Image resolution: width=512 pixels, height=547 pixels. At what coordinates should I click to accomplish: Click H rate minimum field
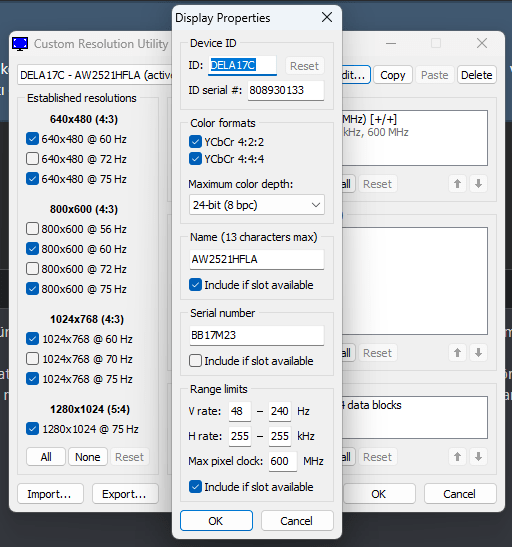tap(240, 436)
